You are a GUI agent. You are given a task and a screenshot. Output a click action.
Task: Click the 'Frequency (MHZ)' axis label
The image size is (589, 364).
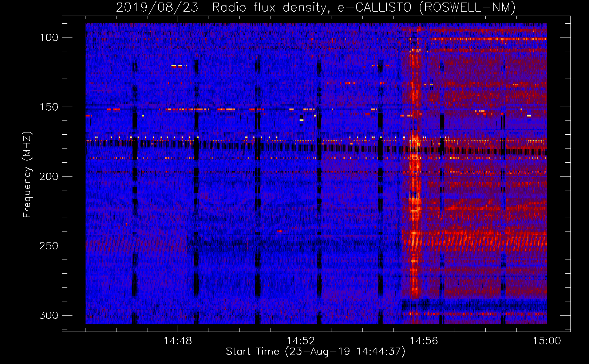coord(27,175)
